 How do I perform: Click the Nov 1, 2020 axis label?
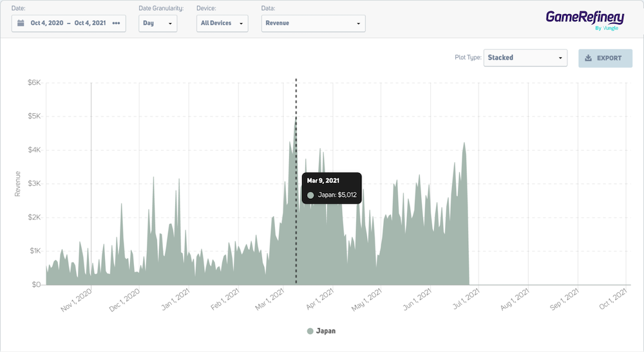(x=76, y=299)
